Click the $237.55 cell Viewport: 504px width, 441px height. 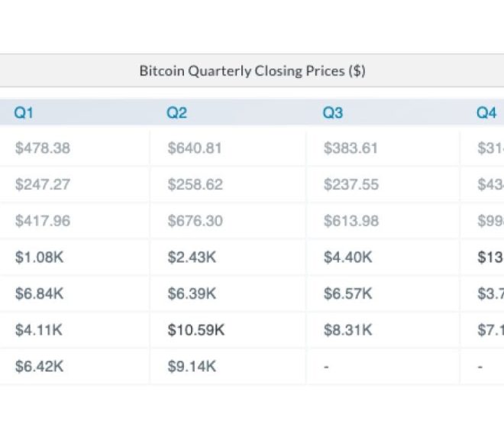(351, 184)
